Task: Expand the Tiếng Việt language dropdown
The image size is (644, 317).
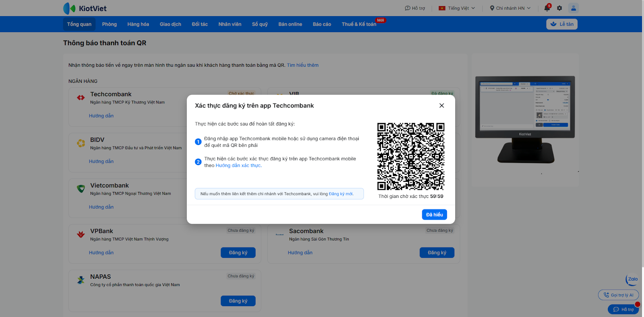Action: click(x=457, y=8)
